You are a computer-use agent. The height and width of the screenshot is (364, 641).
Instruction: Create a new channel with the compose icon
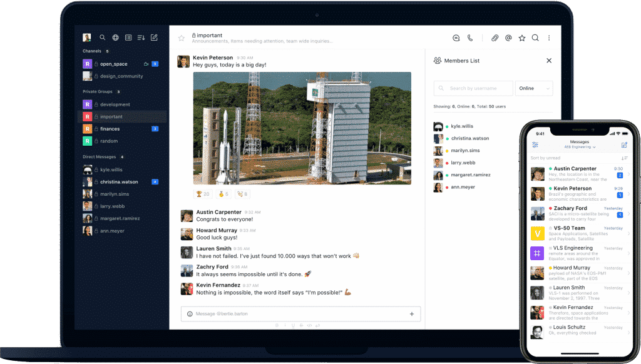[x=155, y=38]
